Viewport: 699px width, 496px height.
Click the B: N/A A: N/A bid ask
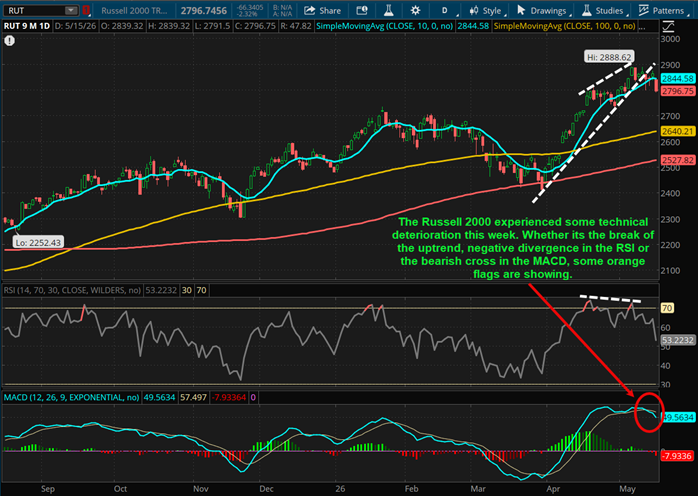[x=282, y=11]
